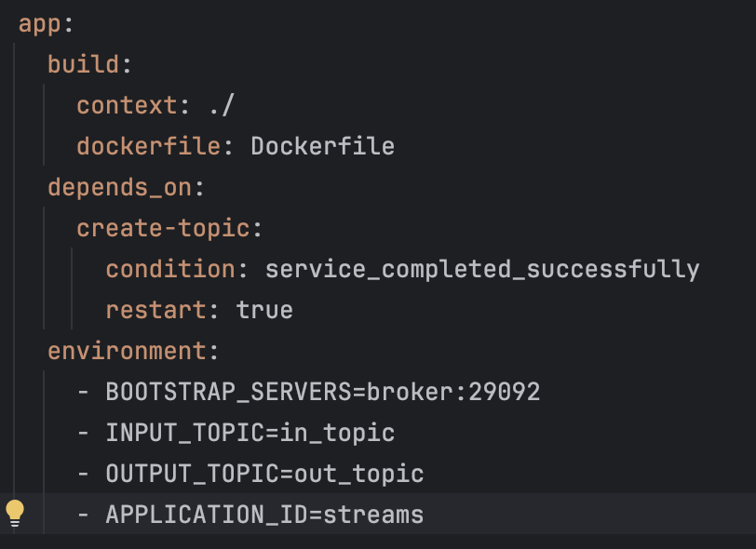This screenshot has width=756, height=549.
Task: Click the yellow lightbulb quick-fix icon
Action: click(x=15, y=514)
